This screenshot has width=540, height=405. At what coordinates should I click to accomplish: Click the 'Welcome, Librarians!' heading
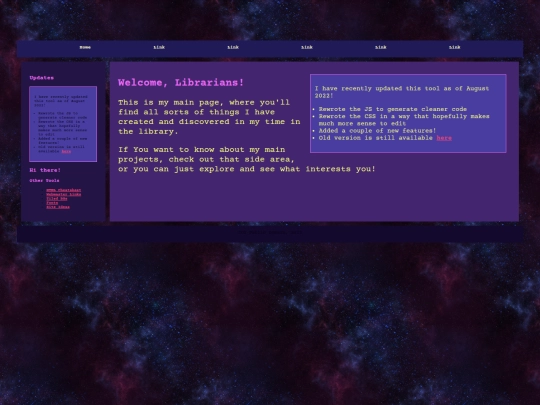point(181,83)
